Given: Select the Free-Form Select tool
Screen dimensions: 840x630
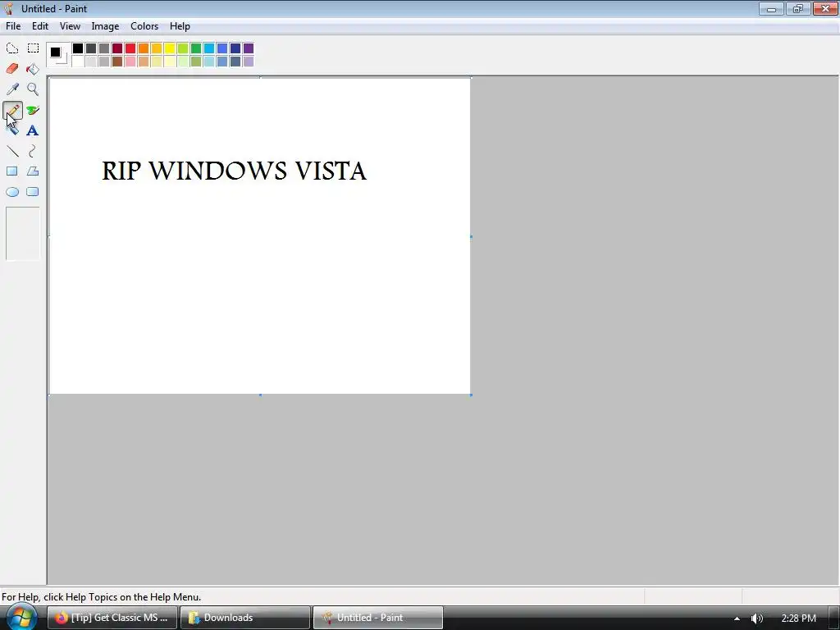Looking at the screenshot, I should (x=12, y=48).
